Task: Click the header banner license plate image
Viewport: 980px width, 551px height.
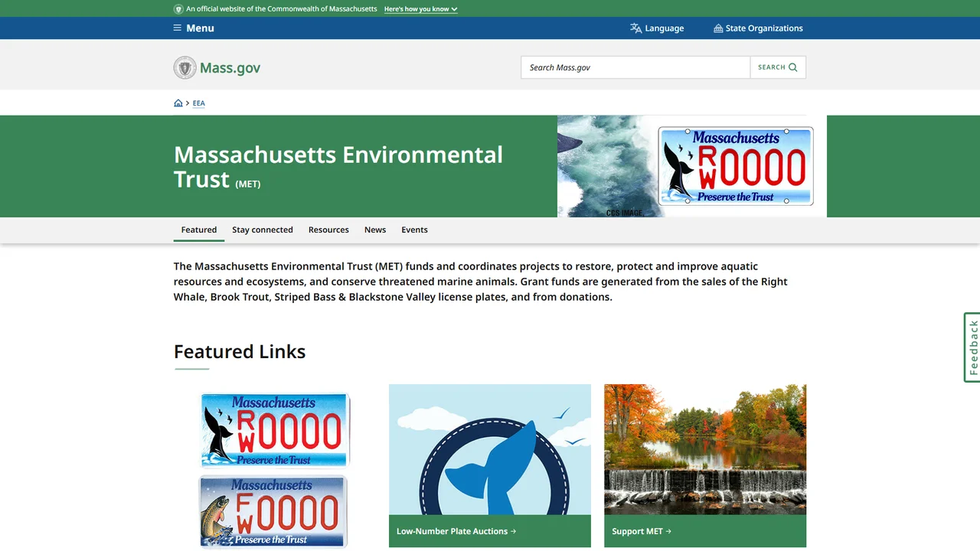Action: point(736,166)
